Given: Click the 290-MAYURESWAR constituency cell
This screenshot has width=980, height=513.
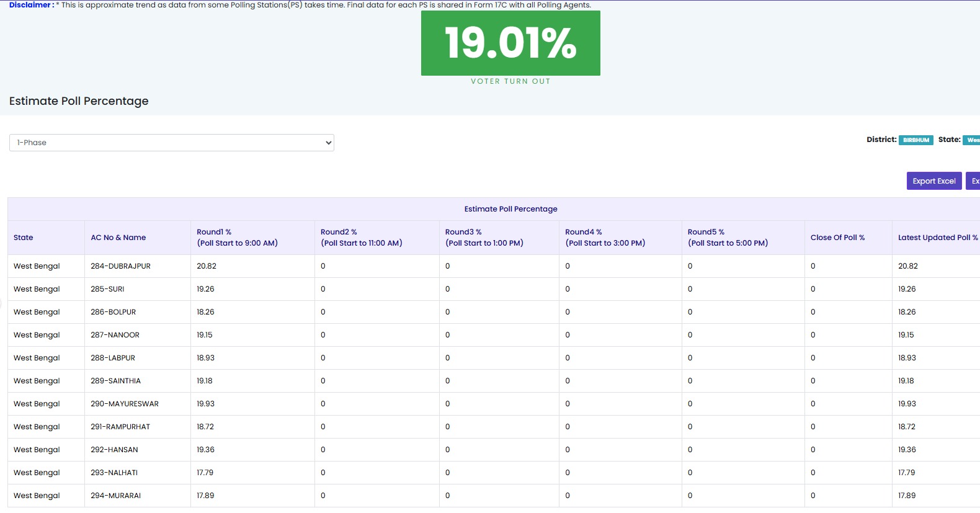Looking at the screenshot, I should pyautogui.click(x=125, y=404).
